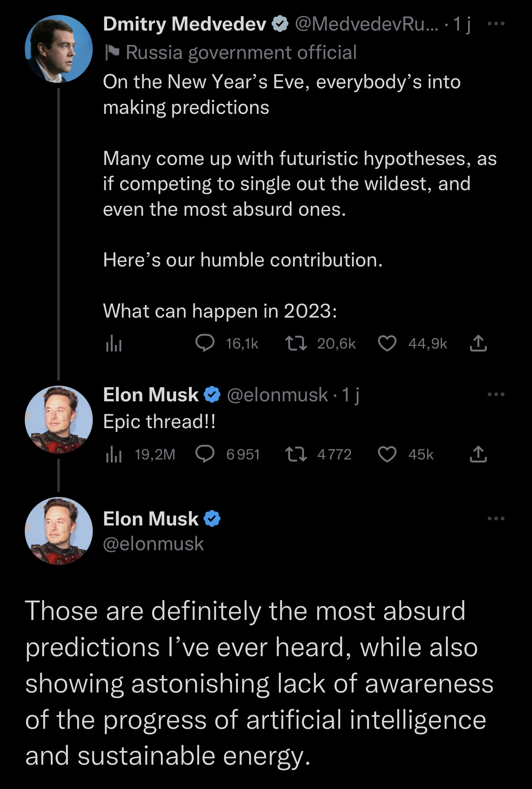Image resolution: width=532 pixels, height=789 pixels.
Task: Like Medvedev's tweet with heart icon
Action: [x=387, y=343]
